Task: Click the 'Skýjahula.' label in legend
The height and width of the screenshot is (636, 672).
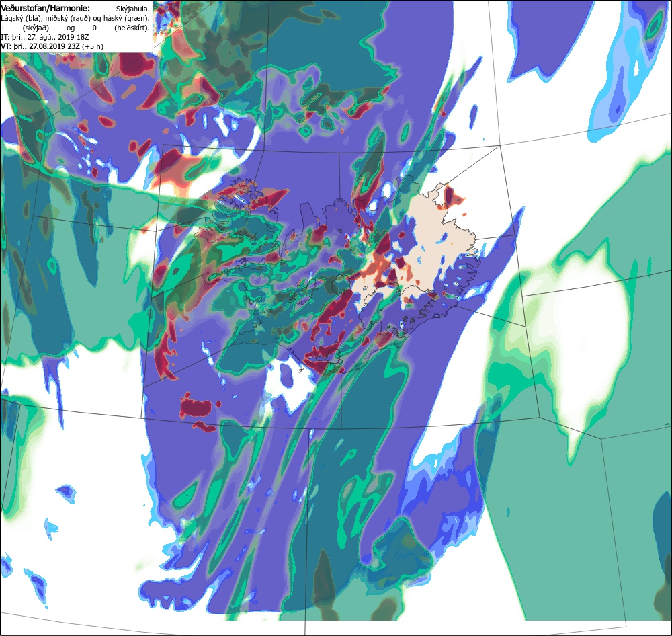Action: (133, 9)
